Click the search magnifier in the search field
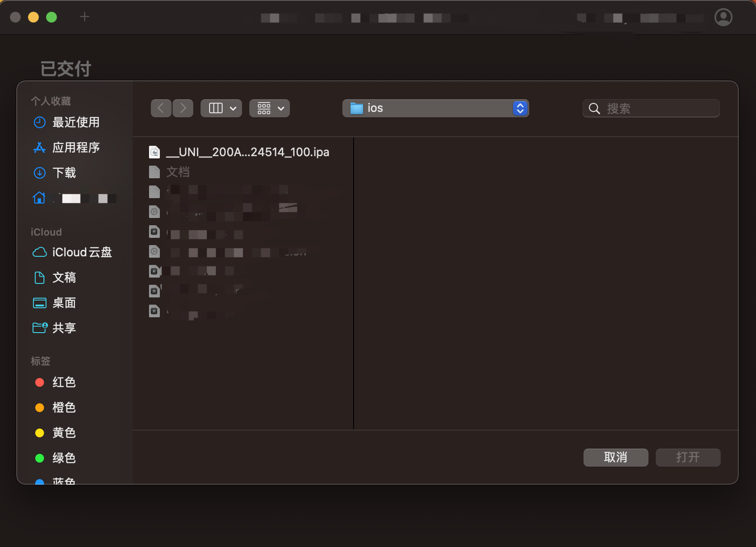The image size is (756, 547). coord(594,108)
